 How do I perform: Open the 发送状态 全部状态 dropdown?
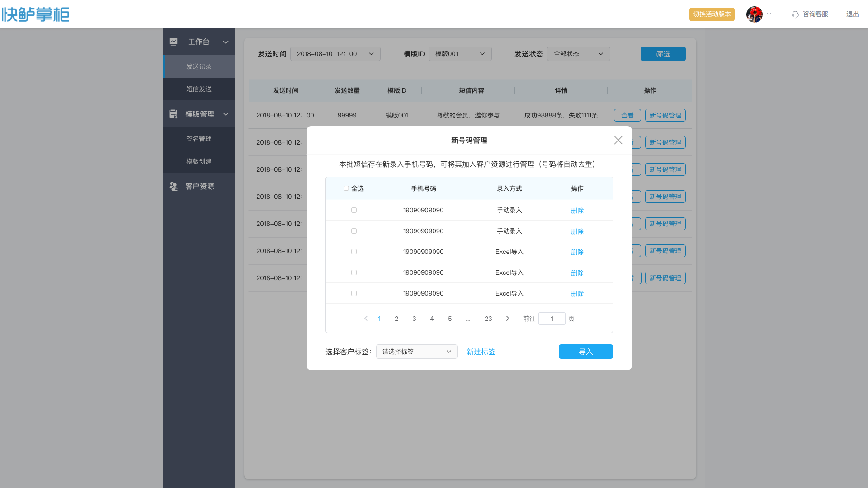pyautogui.click(x=578, y=54)
